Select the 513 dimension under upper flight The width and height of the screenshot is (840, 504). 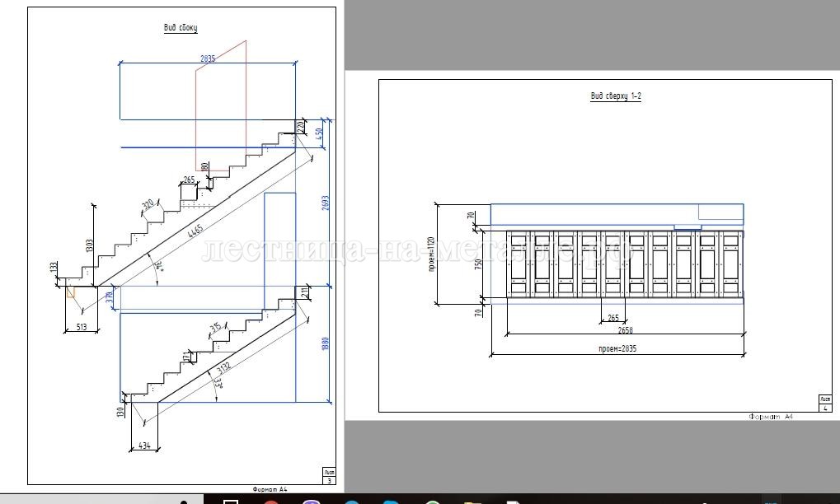(x=82, y=326)
